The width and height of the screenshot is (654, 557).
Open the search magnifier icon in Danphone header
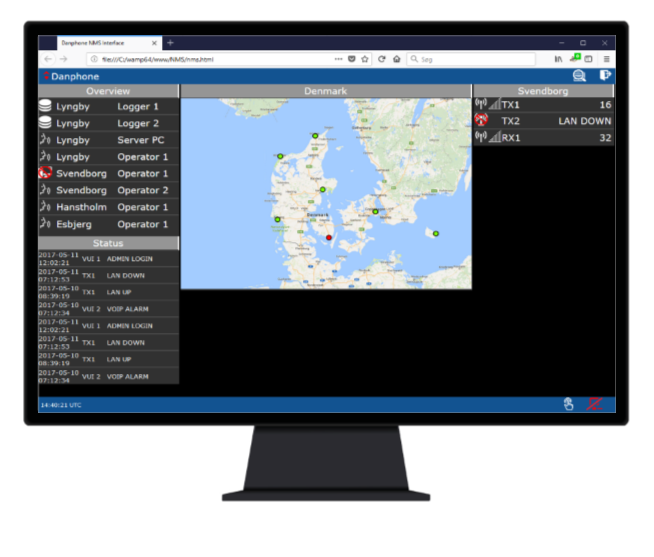tap(578, 76)
